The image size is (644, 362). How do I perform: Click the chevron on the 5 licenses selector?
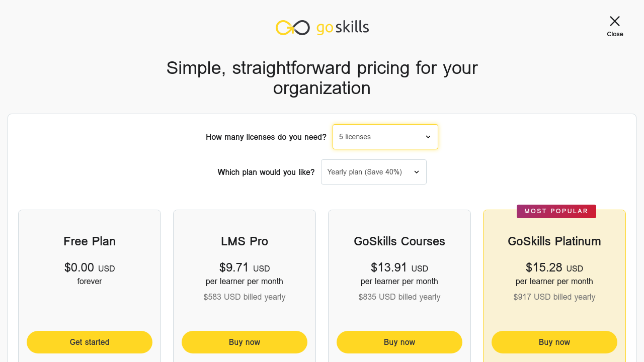pyautogui.click(x=428, y=137)
